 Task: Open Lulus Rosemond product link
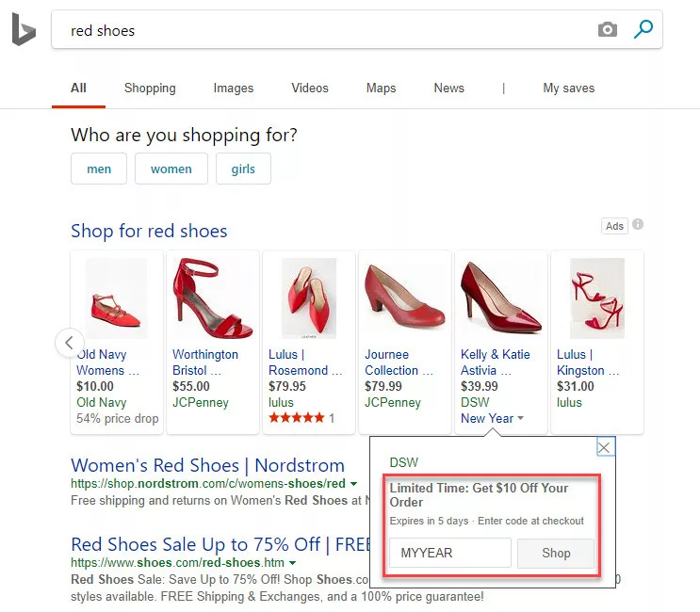(x=305, y=362)
